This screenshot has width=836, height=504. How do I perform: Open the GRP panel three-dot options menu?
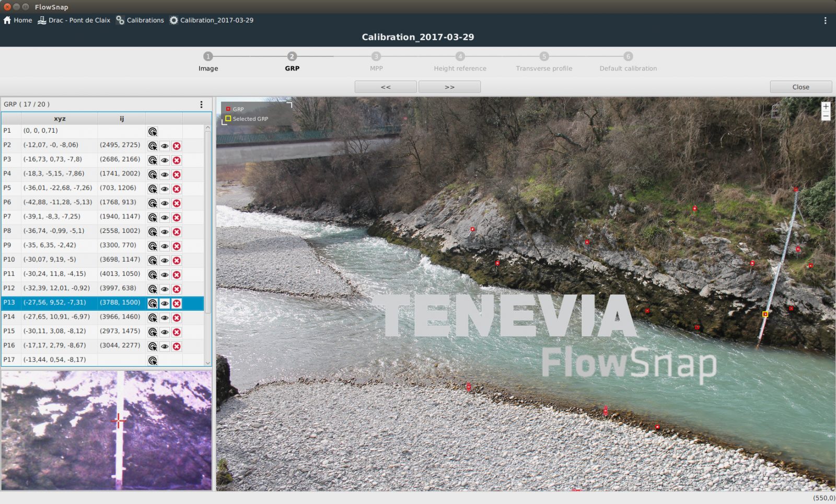pos(201,104)
